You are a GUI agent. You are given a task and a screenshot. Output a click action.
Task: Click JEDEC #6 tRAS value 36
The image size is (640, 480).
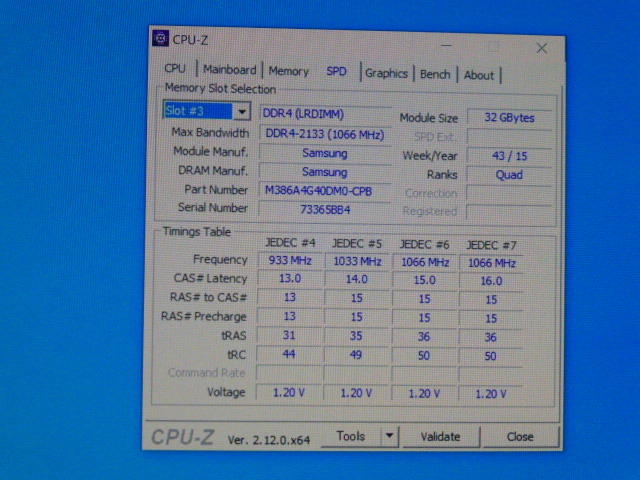pyautogui.click(x=425, y=337)
